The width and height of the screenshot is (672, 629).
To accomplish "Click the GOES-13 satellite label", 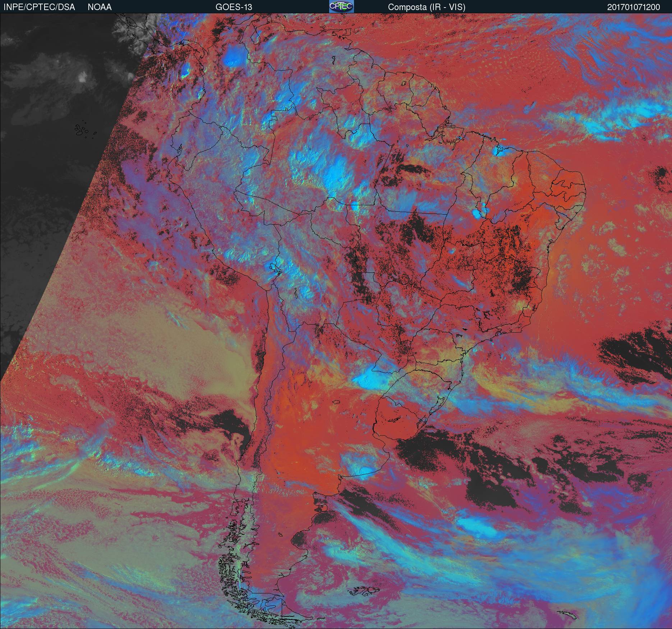I will 234,7.
